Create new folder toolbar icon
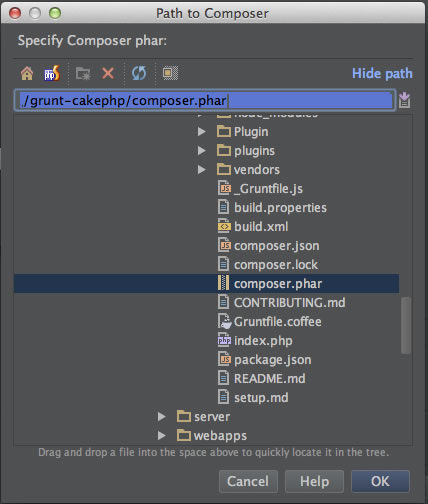Screen dimensions: 428x504 click(x=83, y=73)
